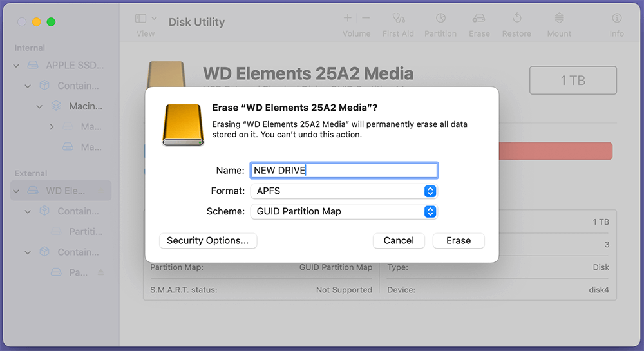Select WD Ele... drive icon in sidebar

click(x=33, y=191)
